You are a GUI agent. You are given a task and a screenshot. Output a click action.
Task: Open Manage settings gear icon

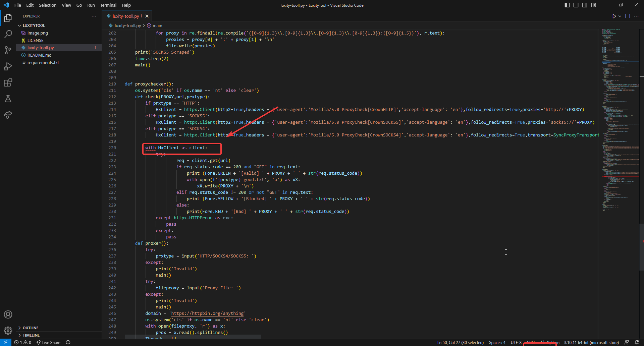pos(8,331)
